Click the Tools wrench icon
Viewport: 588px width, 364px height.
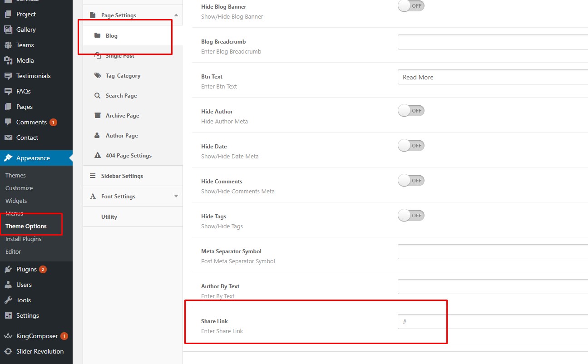(x=8, y=300)
